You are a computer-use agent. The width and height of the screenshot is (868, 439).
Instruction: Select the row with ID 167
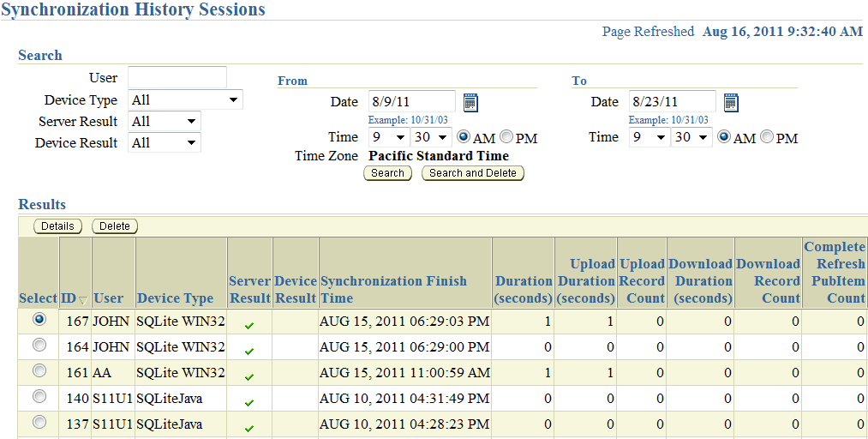pos(39,320)
